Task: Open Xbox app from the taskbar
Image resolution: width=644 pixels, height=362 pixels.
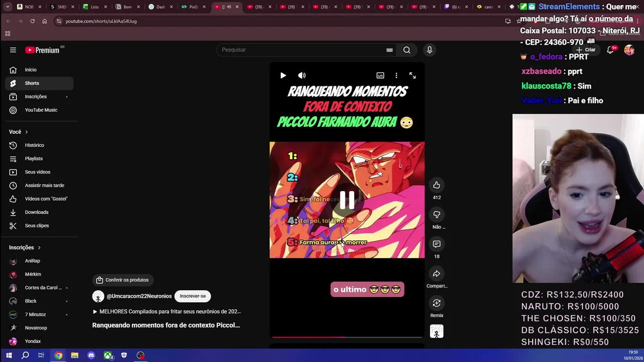Action: pos(108,355)
